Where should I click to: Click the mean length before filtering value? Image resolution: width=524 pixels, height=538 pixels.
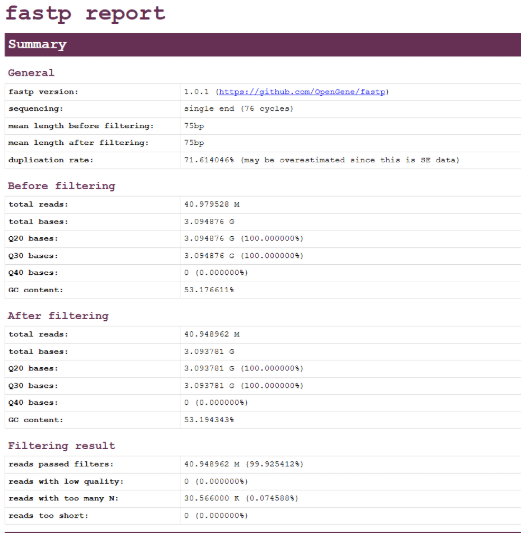pyautogui.click(x=194, y=126)
